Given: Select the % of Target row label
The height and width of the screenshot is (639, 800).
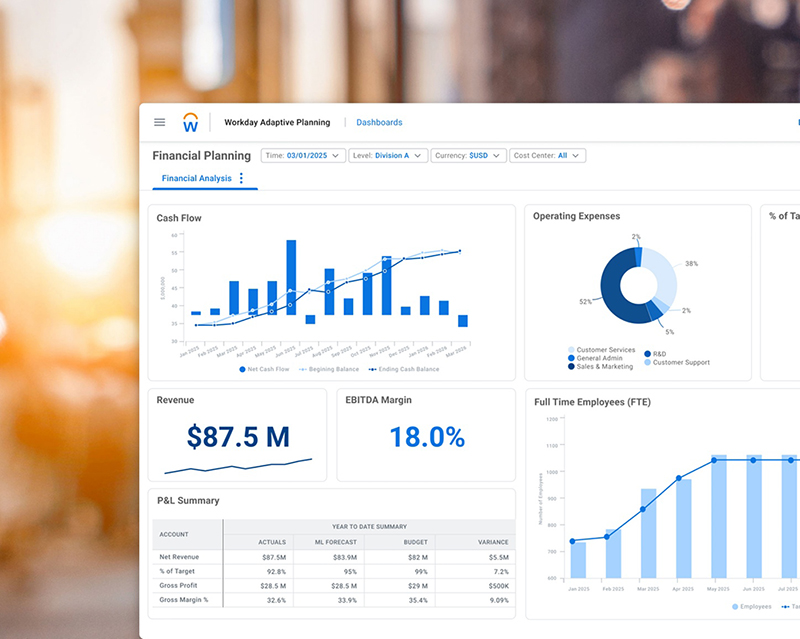Looking at the screenshot, I should tap(177, 571).
